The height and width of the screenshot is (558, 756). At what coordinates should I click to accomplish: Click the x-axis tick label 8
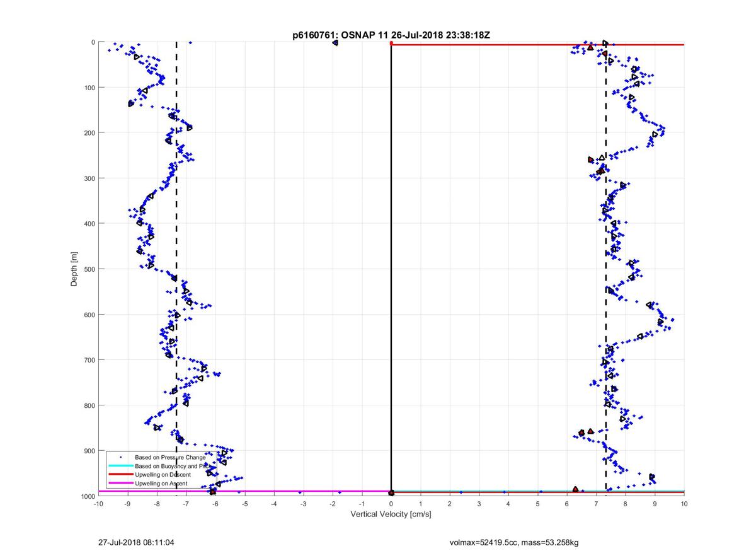[626, 504]
